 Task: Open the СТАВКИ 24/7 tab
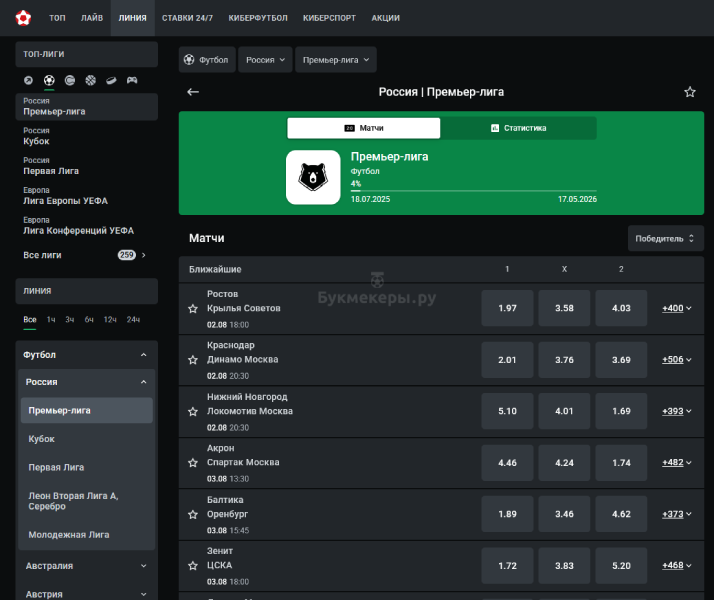pos(188,18)
